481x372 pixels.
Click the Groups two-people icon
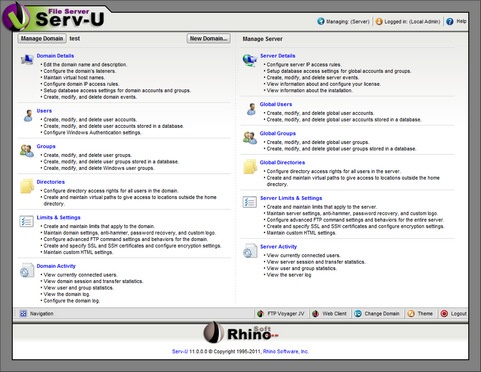(27, 151)
